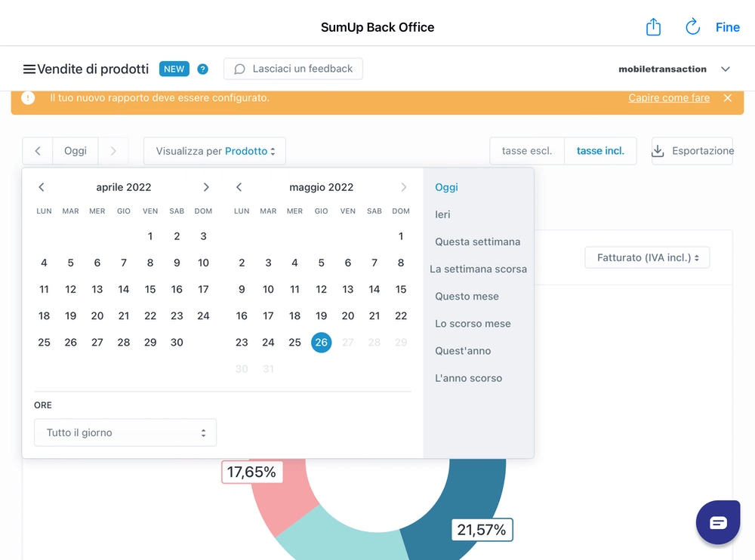This screenshot has width=755, height=560.
Task: Go to previous day with left arrow
Action: pos(38,151)
